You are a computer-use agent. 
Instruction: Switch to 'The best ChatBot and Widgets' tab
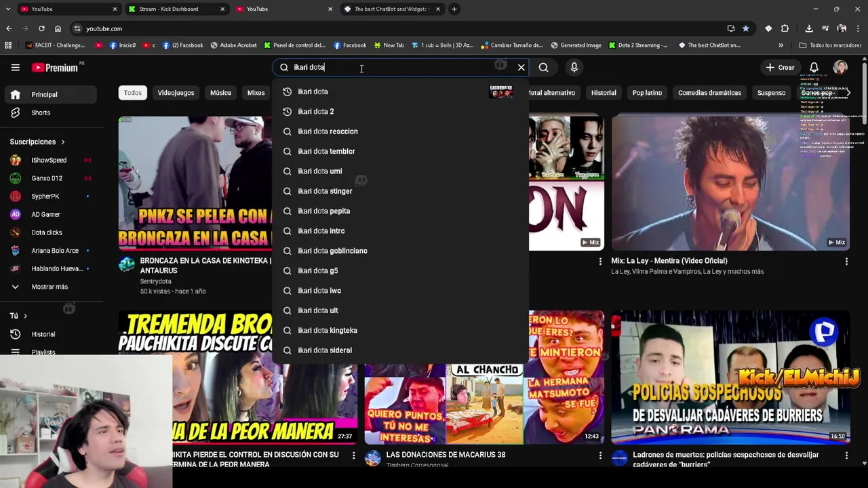coord(392,9)
